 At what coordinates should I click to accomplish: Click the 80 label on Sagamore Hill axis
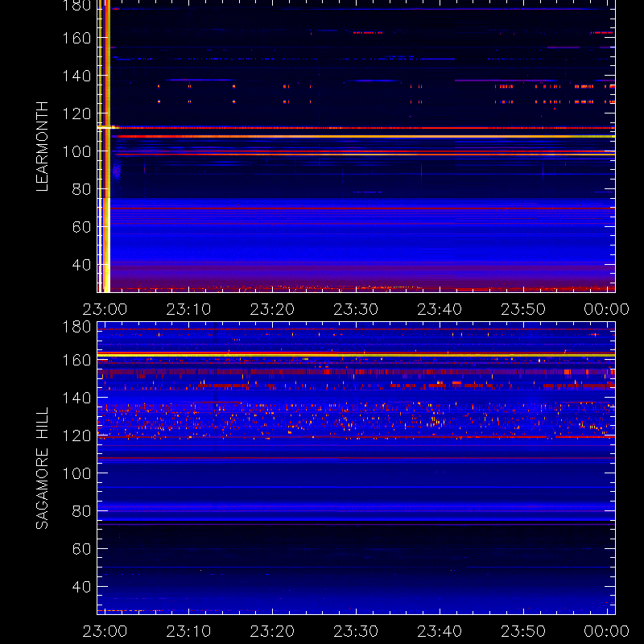tap(81, 511)
